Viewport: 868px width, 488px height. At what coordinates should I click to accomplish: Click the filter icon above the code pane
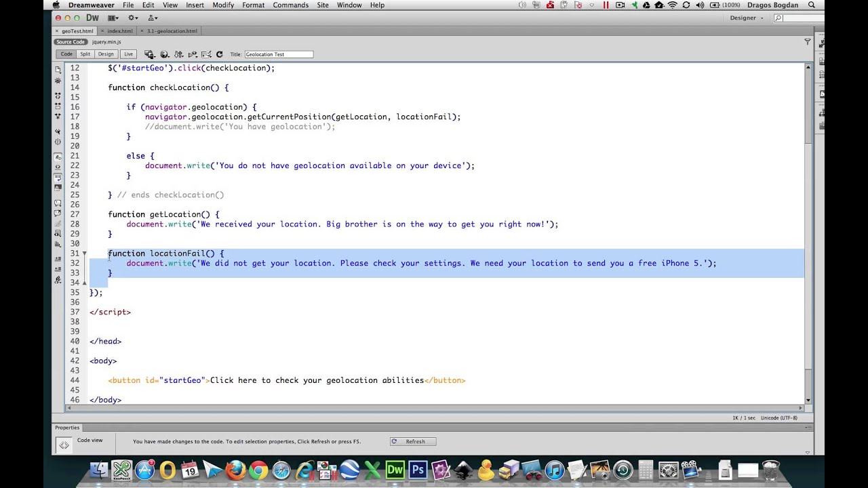click(807, 41)
